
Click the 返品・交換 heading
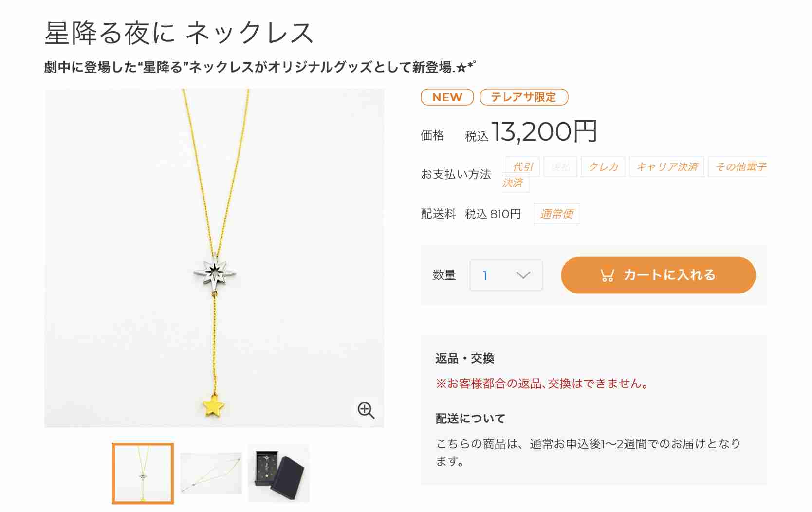pos(465,359)
